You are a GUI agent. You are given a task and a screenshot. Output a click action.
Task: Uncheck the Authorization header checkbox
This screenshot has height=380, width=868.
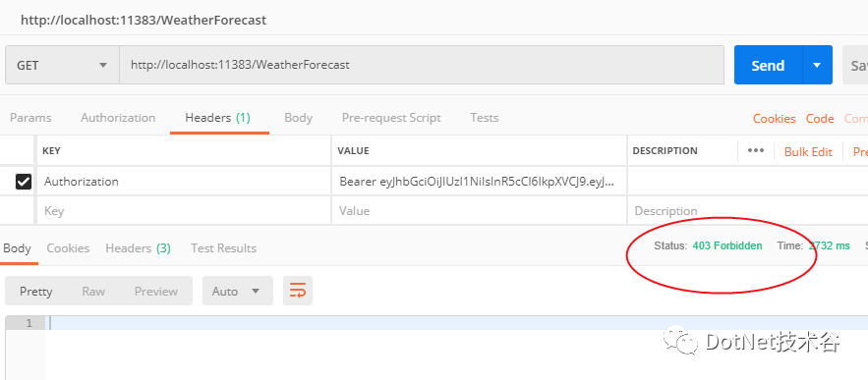tap(24, 182)
